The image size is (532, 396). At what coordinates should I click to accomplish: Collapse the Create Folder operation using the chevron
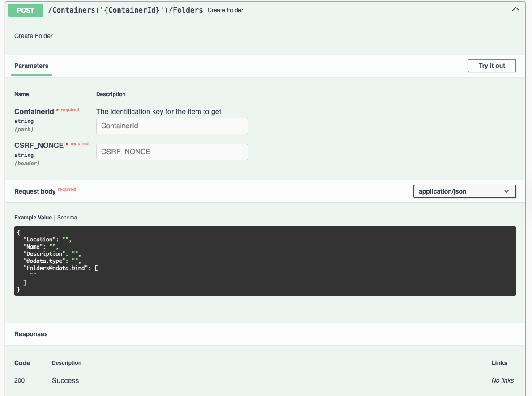pos(515,10)
